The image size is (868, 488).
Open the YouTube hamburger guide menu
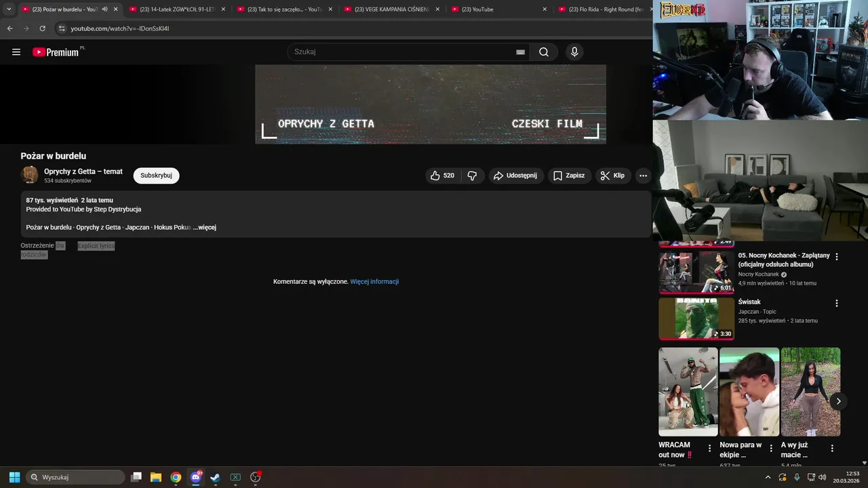point(16,52)
